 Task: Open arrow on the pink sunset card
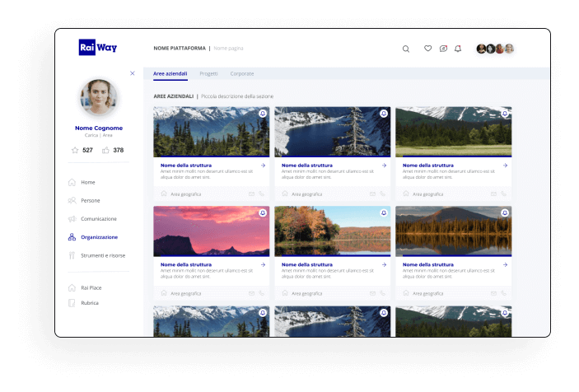tap(263, 264)
